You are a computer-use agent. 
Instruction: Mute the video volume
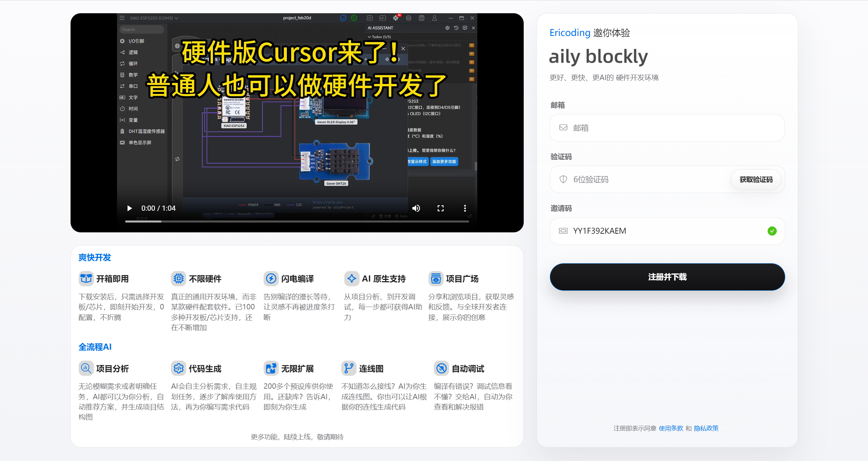[416, 208]
